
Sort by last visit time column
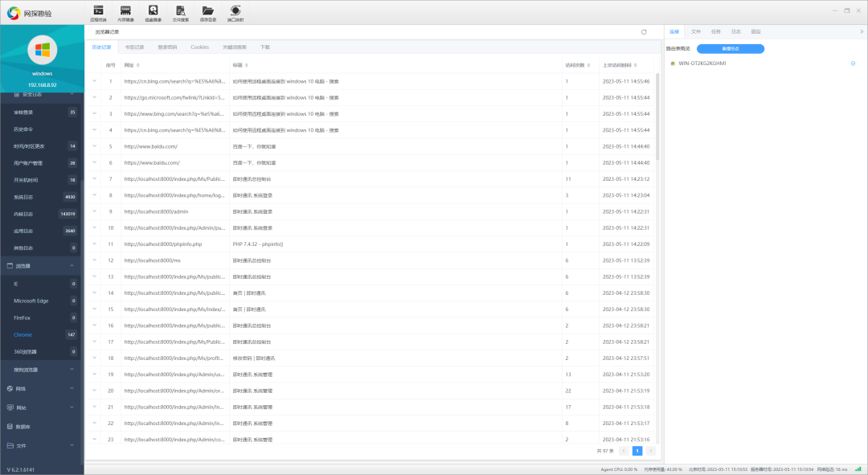pos(636,65)
